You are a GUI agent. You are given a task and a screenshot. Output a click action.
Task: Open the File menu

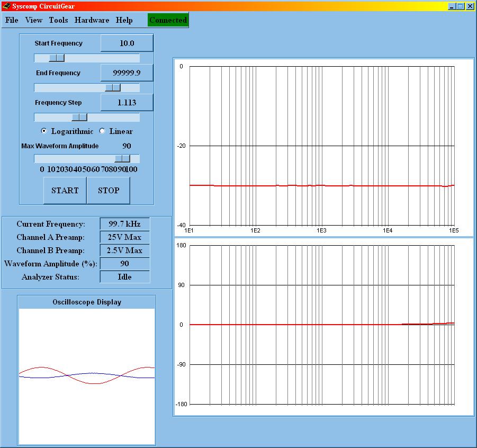coord(12,20)
